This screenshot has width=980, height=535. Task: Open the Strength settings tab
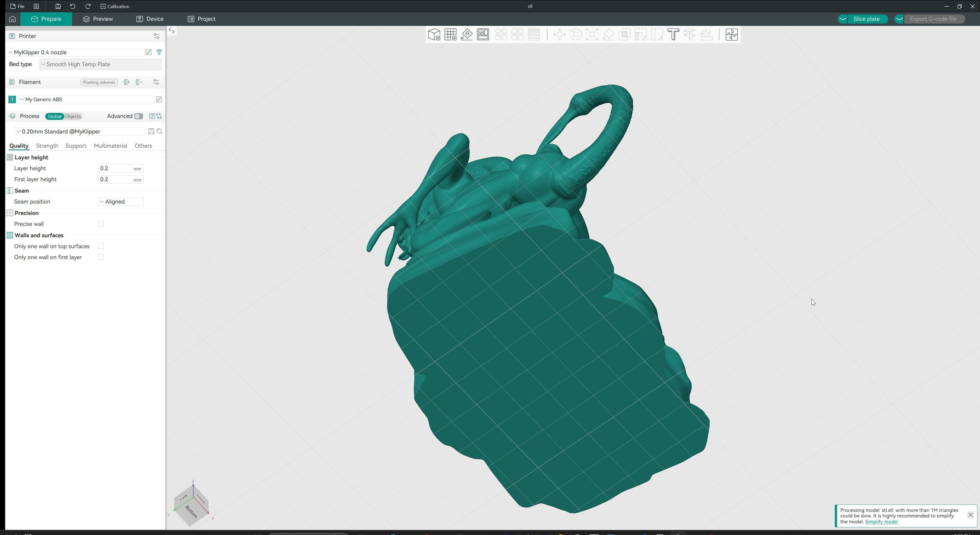pyautogui.click(x=47, y=146)
